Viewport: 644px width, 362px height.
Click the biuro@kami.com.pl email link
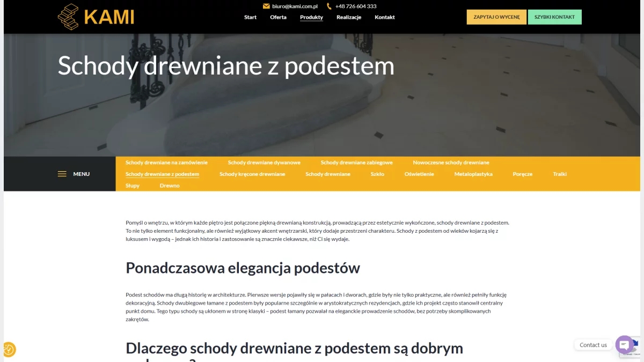pyautogui.click(x=295, y=6)
